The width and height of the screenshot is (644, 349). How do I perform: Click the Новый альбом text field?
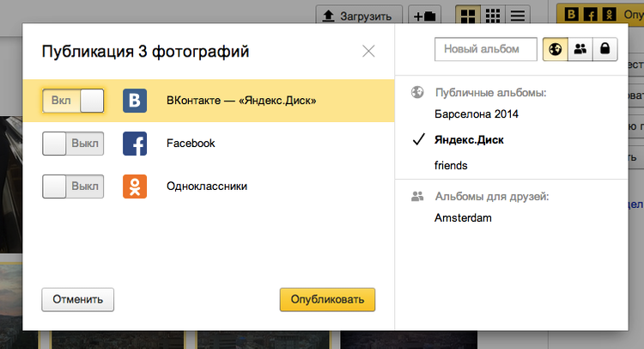pos(486,49)
